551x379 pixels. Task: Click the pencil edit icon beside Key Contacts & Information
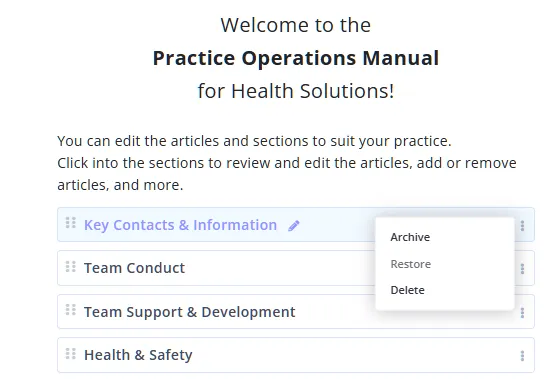click(294, 226)
